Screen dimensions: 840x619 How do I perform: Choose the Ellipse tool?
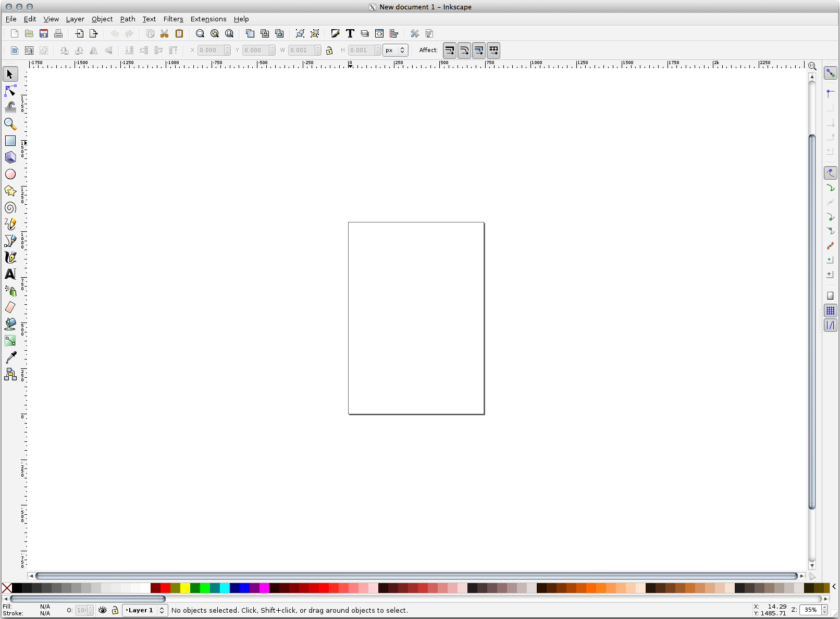point(10,174)
